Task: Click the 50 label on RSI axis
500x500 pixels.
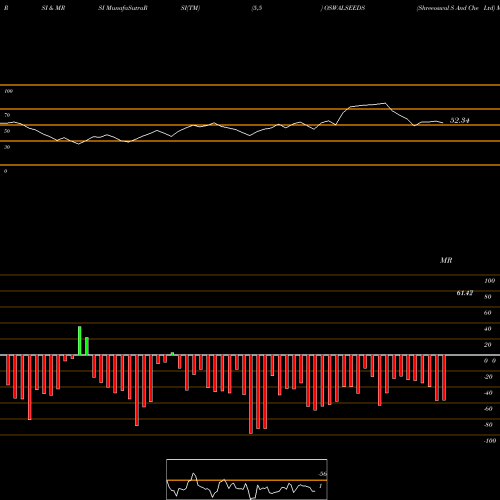Action: pos(7,131)
